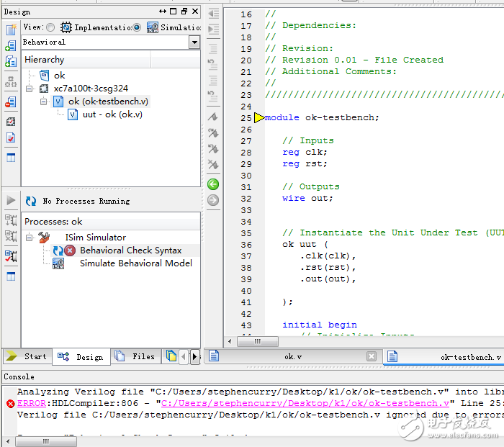Select the Simulation view radio button
Image resolution: width=504 pixels, height=447 pixels.
click(x=137, y=27)
